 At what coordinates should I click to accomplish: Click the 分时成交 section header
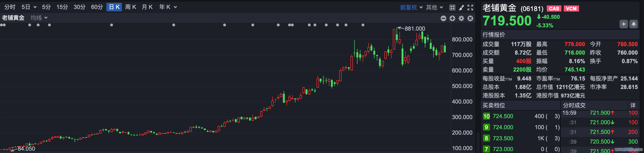pyautogui.click(x=574, y=105)
